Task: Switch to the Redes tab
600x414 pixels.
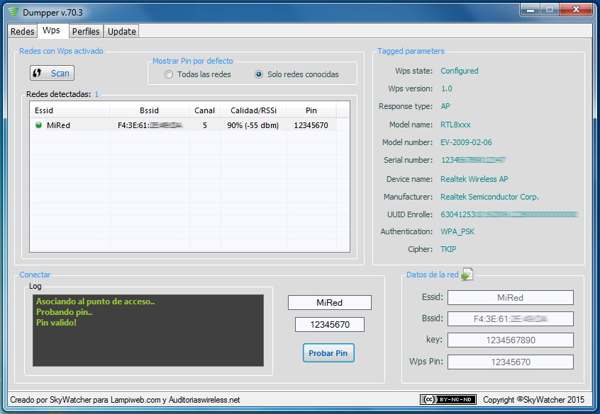Action: [x=22, y=31]
